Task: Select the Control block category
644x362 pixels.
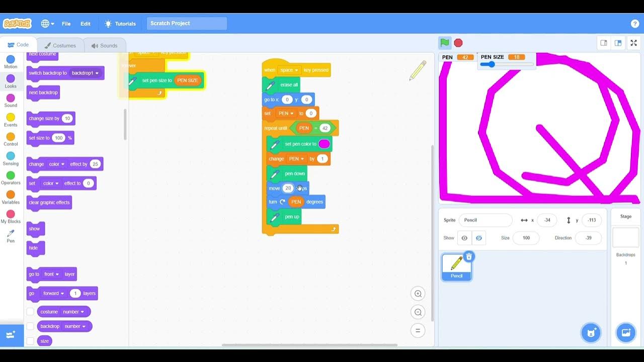Action: [11, 139]
